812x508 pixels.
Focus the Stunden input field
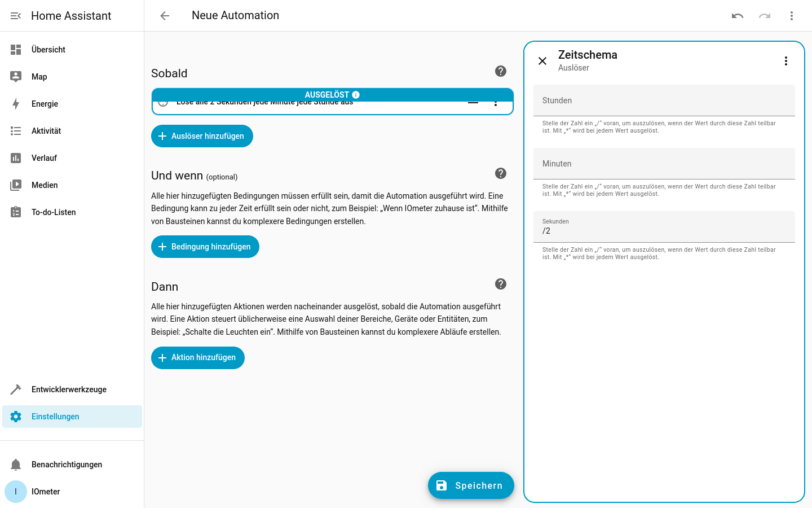[664, 100]
